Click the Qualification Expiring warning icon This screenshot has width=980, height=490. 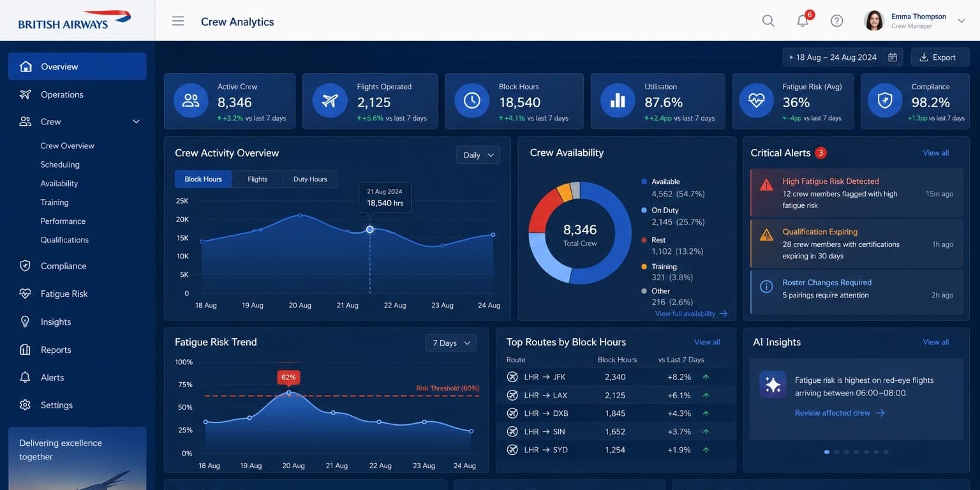point(766,235)
